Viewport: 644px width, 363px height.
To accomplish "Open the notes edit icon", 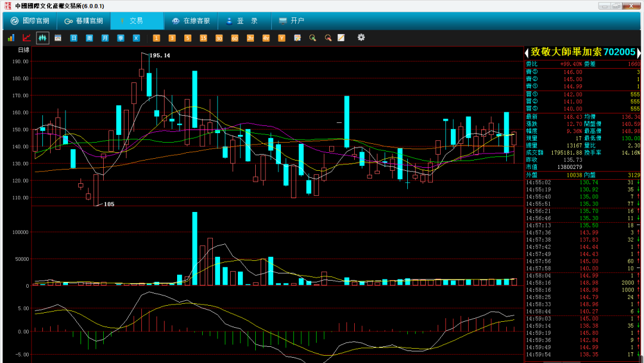I will (298, 38).
